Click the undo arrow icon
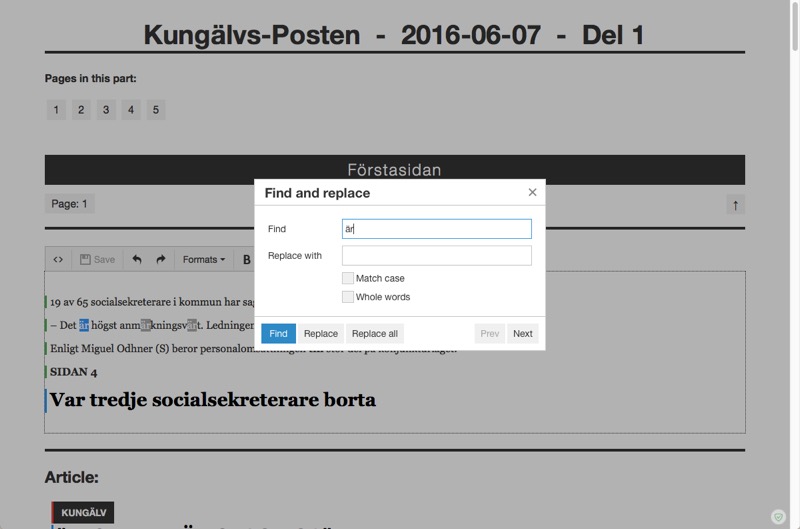 [136, 260]
